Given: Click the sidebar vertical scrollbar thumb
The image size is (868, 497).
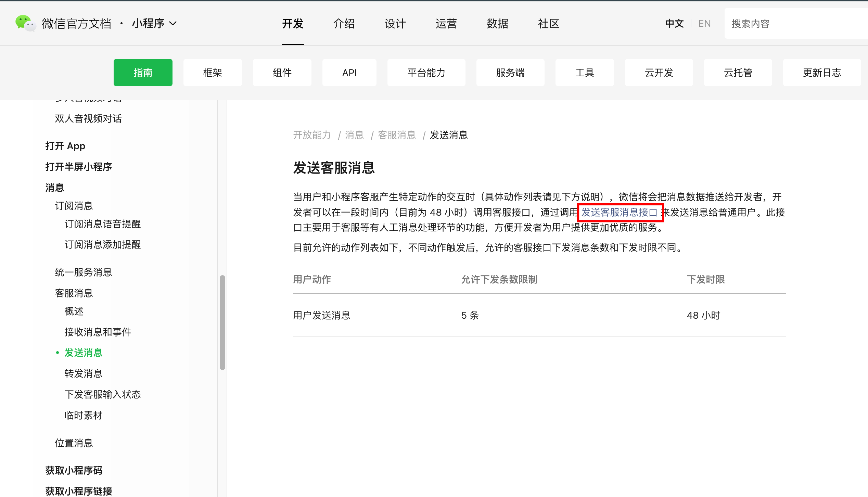Looking at the screenshot, I should click(x=222, y=322).
